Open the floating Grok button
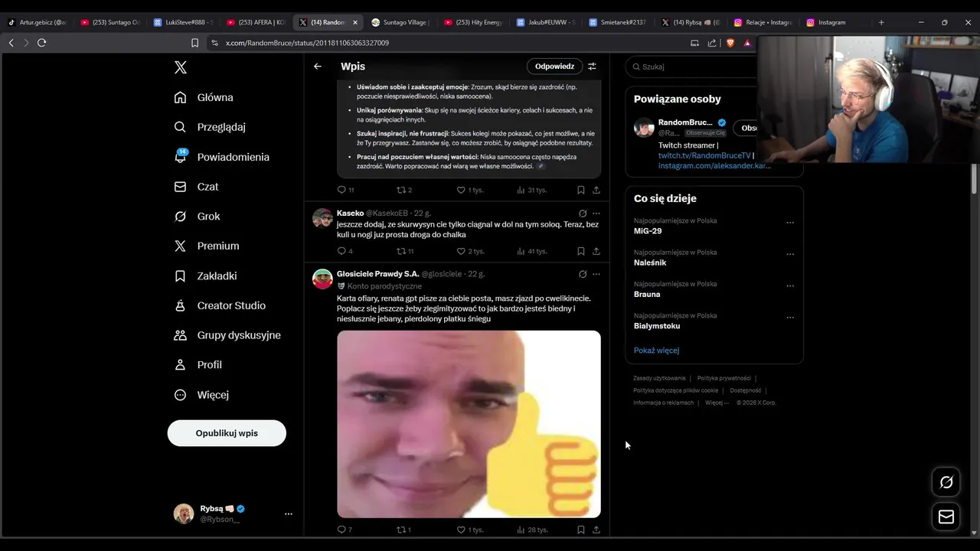Viewport: 980px width, 551px height. pyautogui.click(x=946, y=482)
